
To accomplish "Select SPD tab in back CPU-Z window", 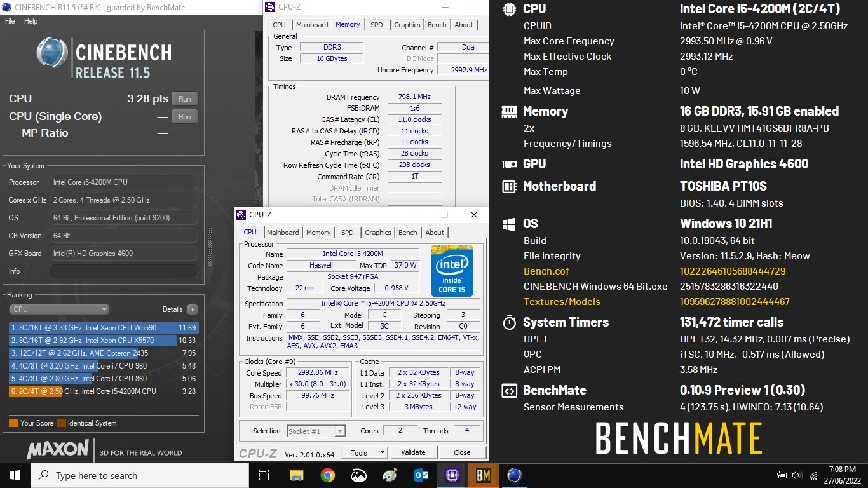I will coord(377,25).
